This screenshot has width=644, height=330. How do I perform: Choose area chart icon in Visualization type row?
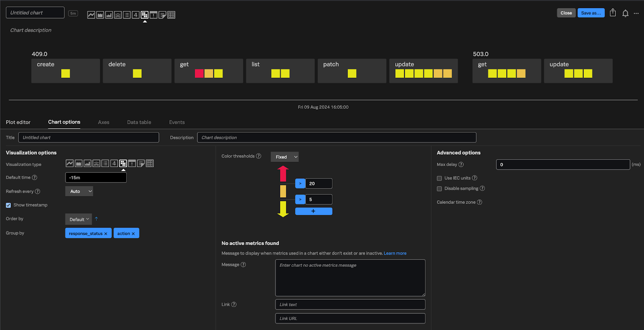point(78,164)
